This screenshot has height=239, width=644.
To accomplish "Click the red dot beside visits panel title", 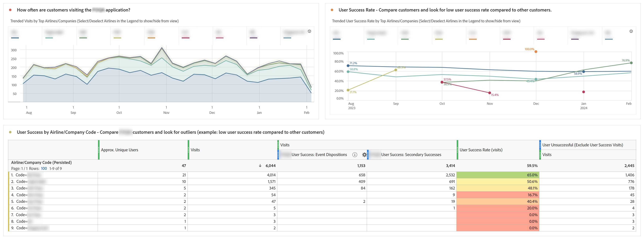I will pyautogui.click(x=10, y=10).
